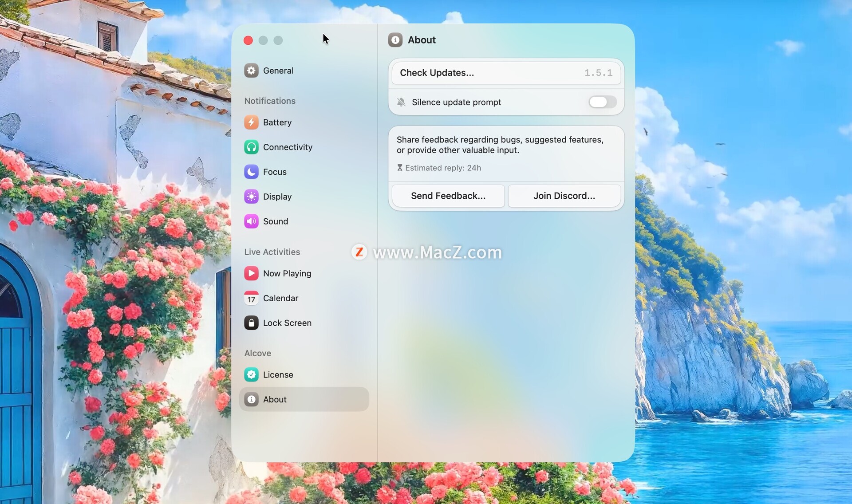852x504 pixels.
Task: Click the Check Updates button
Action: (506, 73)
